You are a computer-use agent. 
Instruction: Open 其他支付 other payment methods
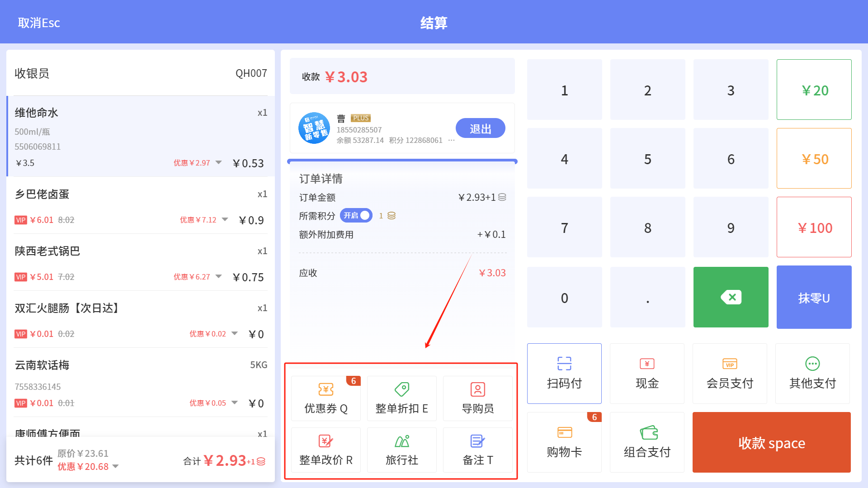(x=812, y=374)
